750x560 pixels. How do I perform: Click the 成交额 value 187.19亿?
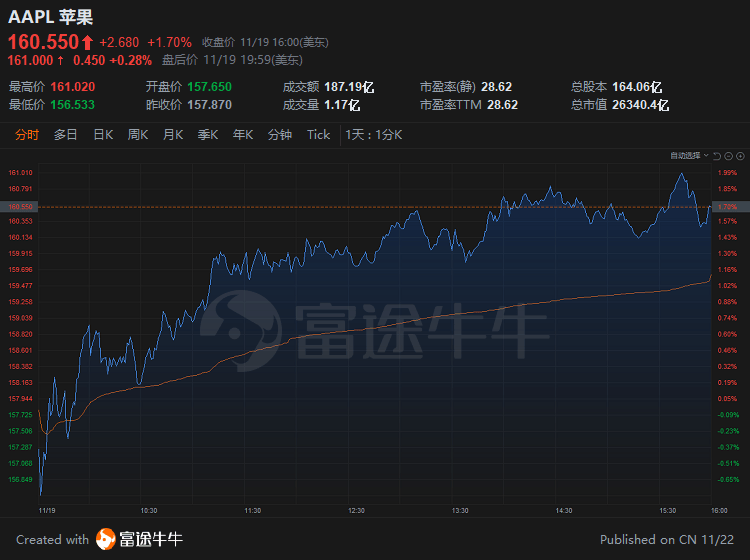click(x=349, y=87)
